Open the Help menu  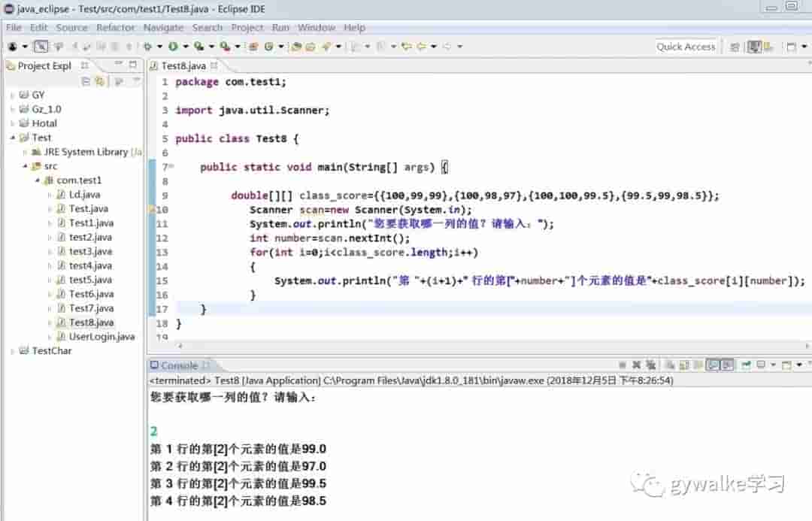354,28
